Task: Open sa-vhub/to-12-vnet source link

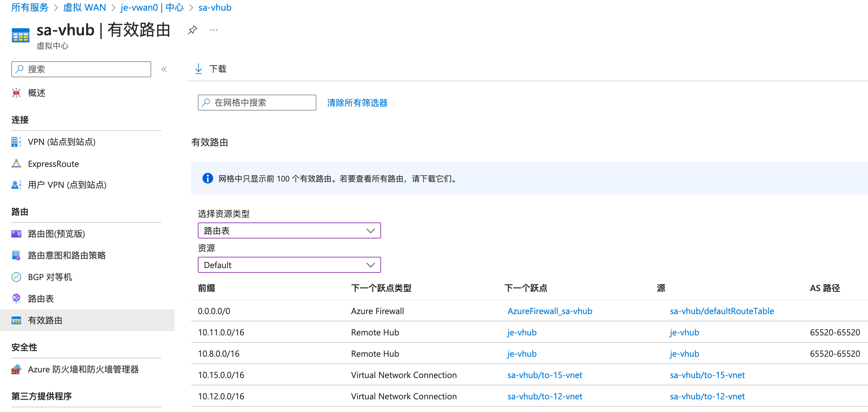Action: click(707, 396)
